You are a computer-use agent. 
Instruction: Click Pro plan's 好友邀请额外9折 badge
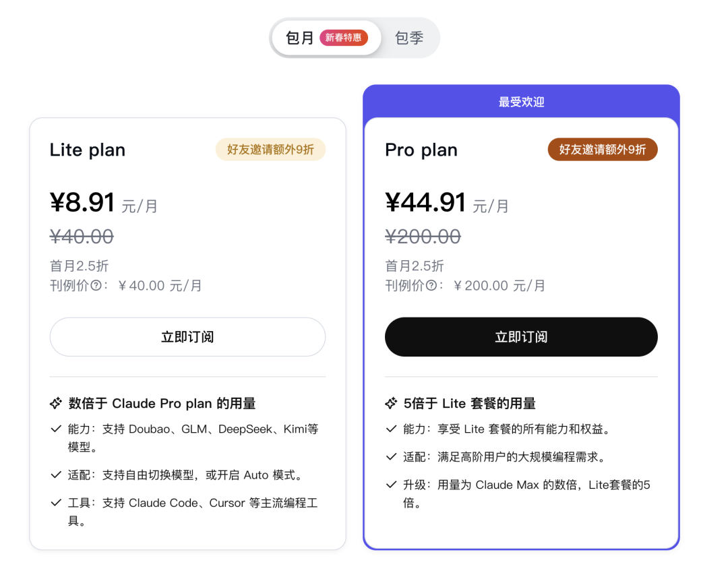click(x=602, y=150)
